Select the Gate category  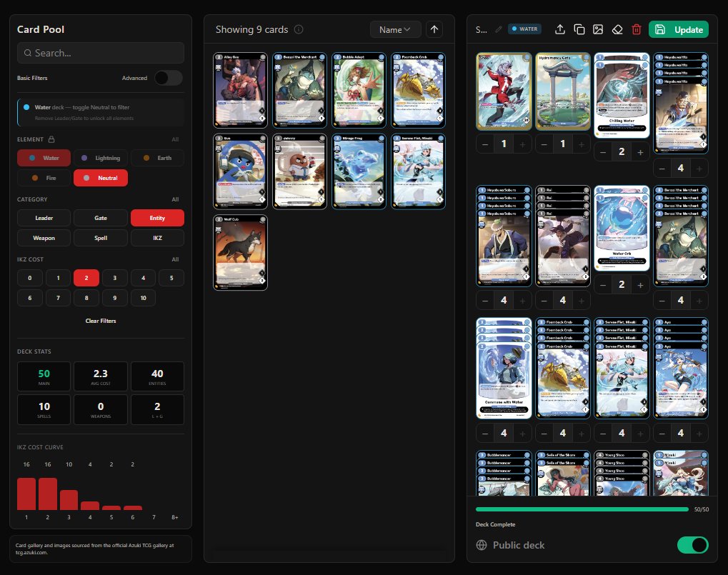click(x=101, y=218)
